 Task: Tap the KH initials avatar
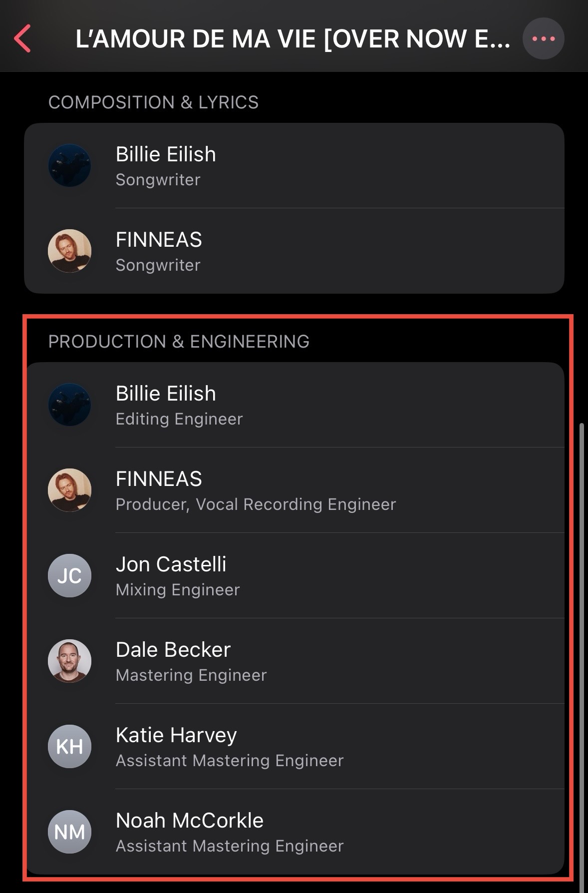(x=69, y=746)
